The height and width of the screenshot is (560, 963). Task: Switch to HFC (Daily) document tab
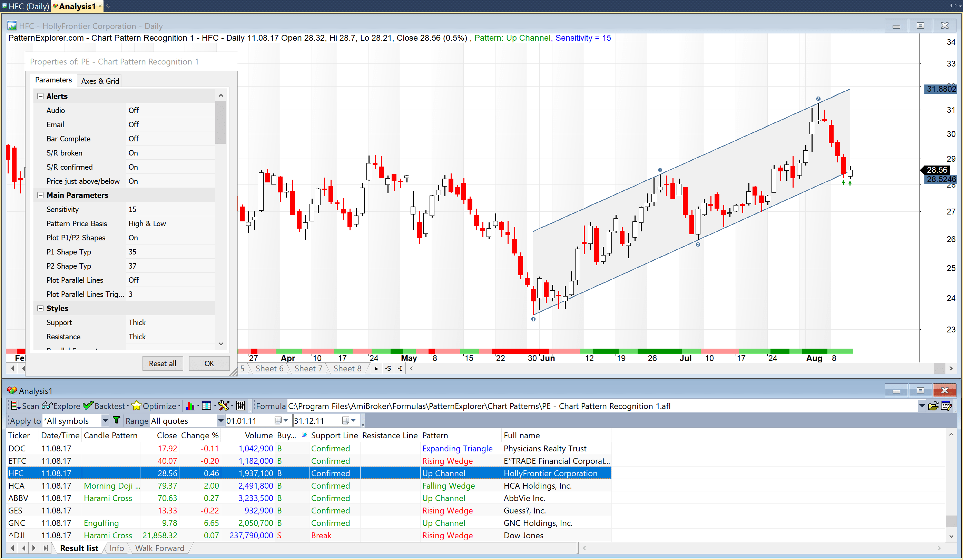pyautogui.click(x=26, y=6)
